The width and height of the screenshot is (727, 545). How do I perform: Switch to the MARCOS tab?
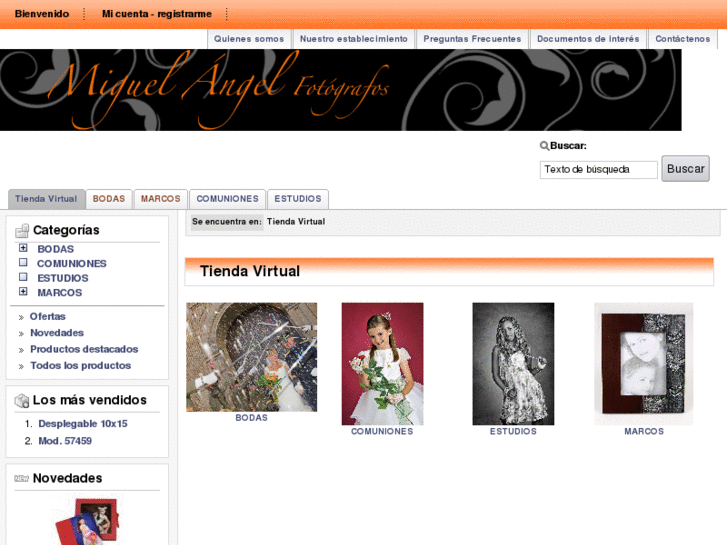point(160,199)
